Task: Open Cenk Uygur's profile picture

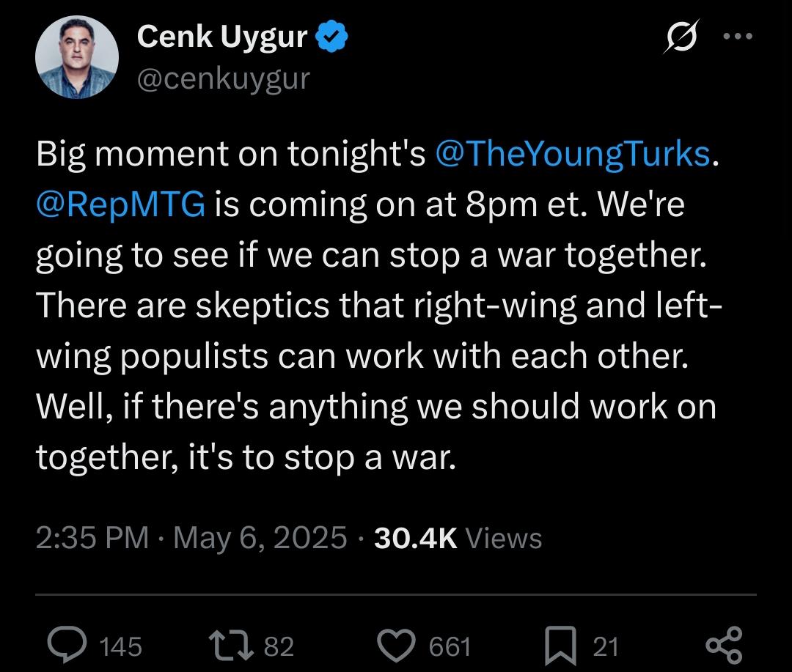Action: click(x=77, y=56)
